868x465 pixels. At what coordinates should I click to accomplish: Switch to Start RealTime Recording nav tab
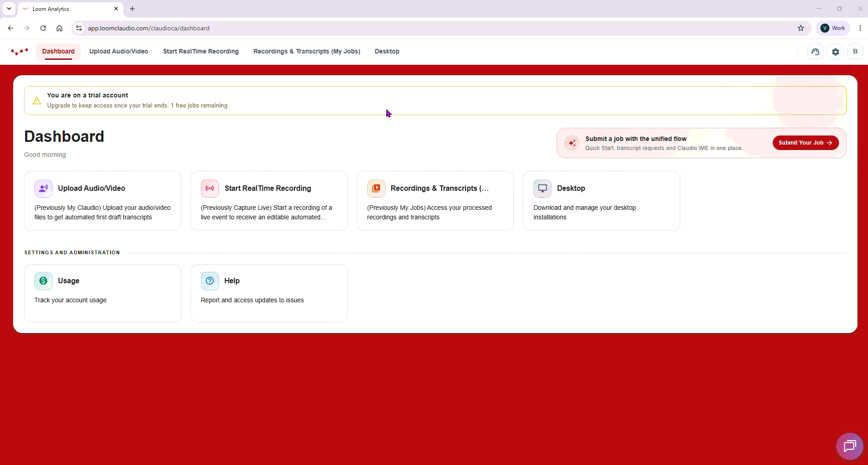tap(201, 51)
